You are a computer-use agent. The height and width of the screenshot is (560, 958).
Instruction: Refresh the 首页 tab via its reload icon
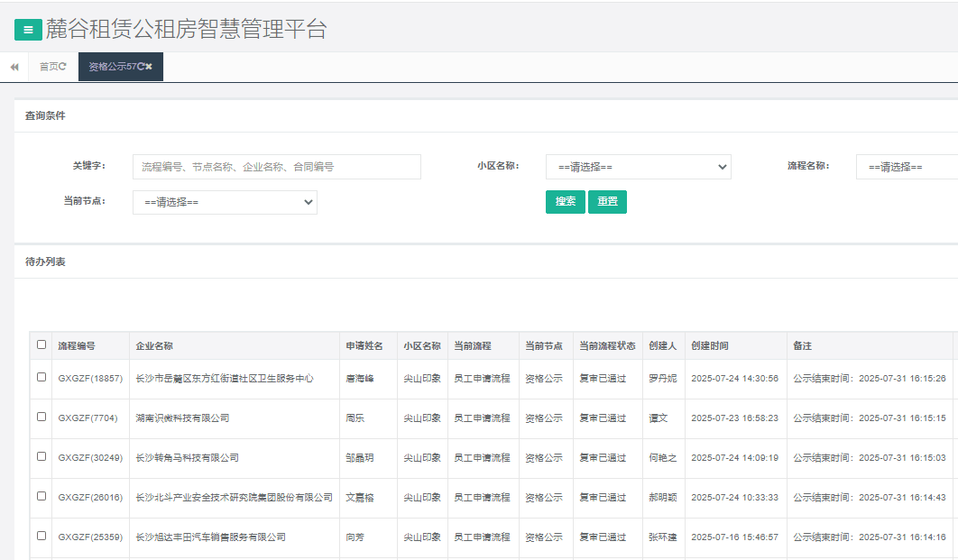[x=63, y=67]
